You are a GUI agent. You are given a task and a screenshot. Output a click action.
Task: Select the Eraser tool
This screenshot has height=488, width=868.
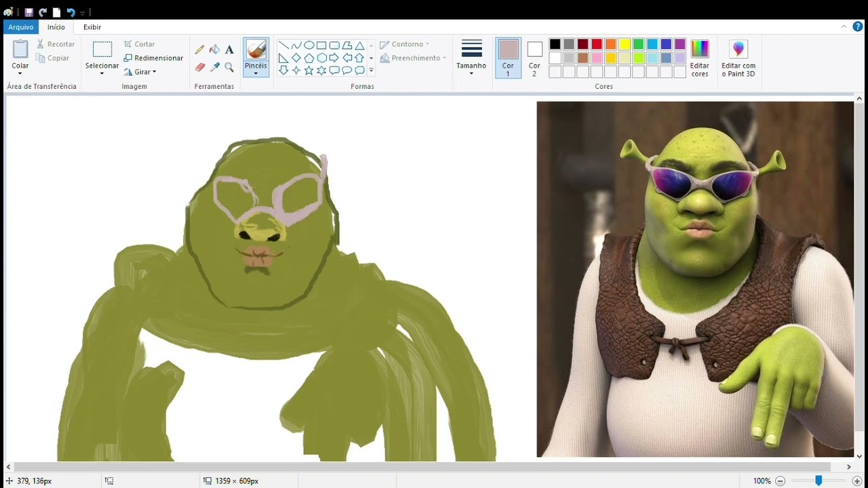[x=199, y=67]
